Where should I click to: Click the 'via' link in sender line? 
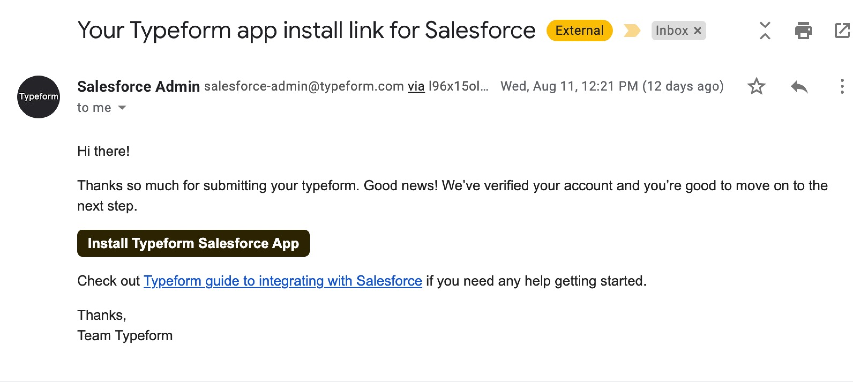(x=416, y=87)
